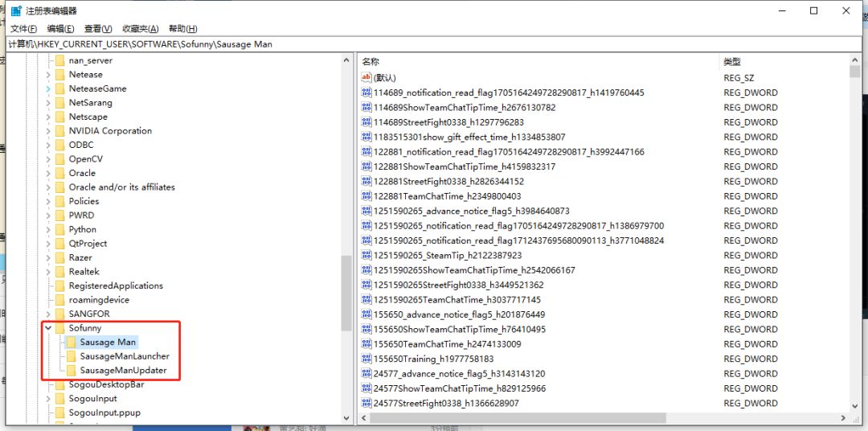Click DWORD icon of 122881TeamChatTime value
Viewport: 868px width, 431px height.
pyautogui.click(x=366, y=196)
